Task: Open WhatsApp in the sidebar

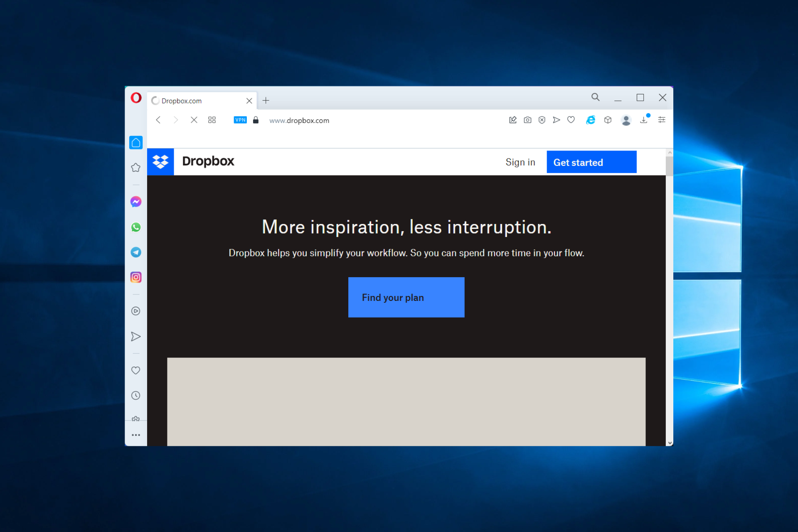Action: [x=136, y=227]
